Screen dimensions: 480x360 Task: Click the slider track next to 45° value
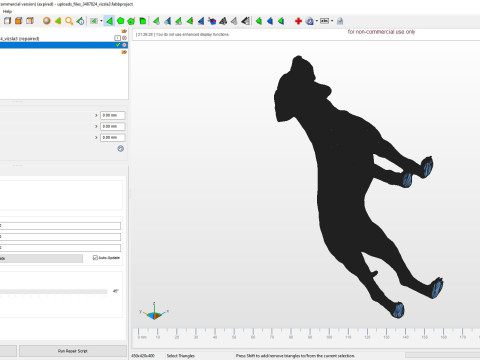pos(53,292)
